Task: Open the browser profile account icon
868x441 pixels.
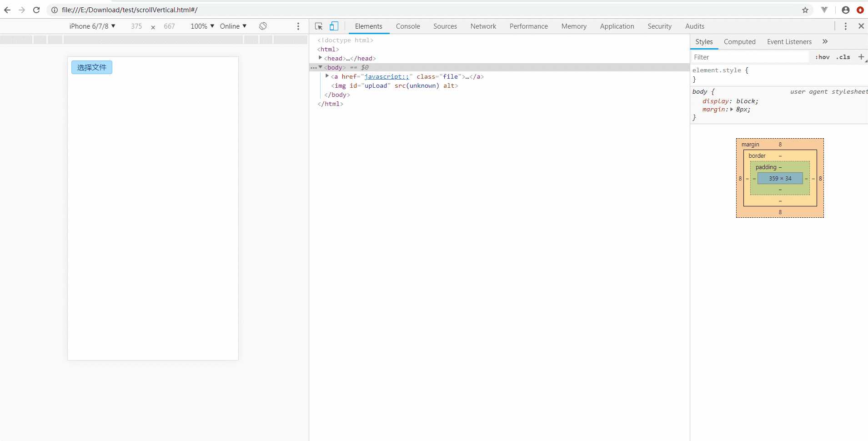Action: (x=846, y=10)
